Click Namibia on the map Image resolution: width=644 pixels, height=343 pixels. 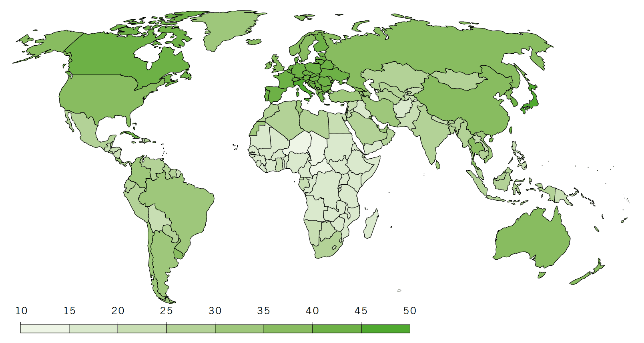[x=313, y=232]
